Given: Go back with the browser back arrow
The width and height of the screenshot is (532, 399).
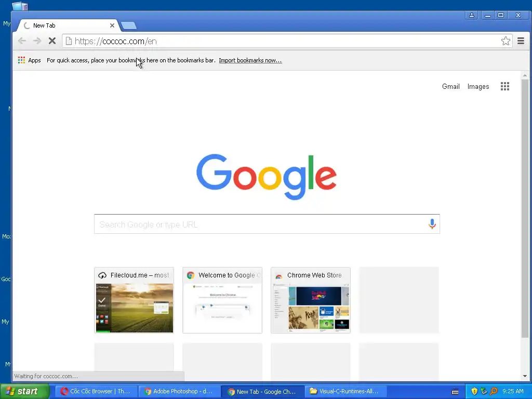Looking at the screenshot, I should [22, 41].
